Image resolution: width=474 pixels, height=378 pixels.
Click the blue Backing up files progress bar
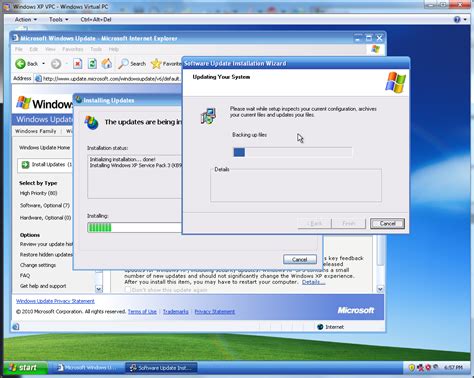point(293,152)
